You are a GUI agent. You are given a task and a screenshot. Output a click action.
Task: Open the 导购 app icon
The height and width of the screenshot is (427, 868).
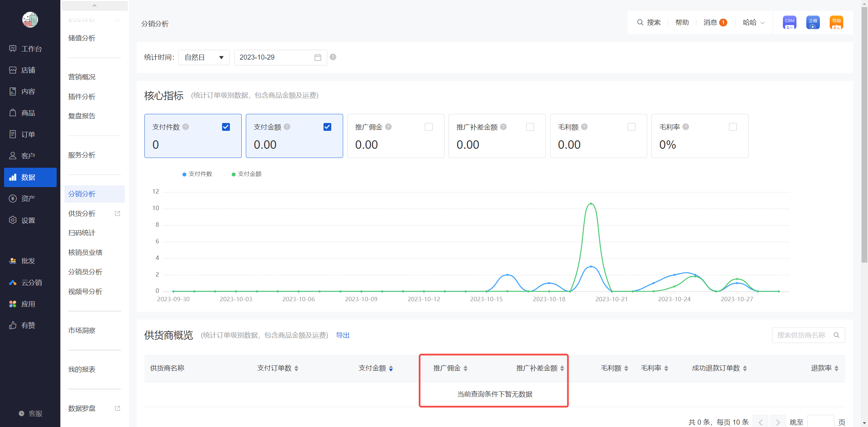point(836,22)
